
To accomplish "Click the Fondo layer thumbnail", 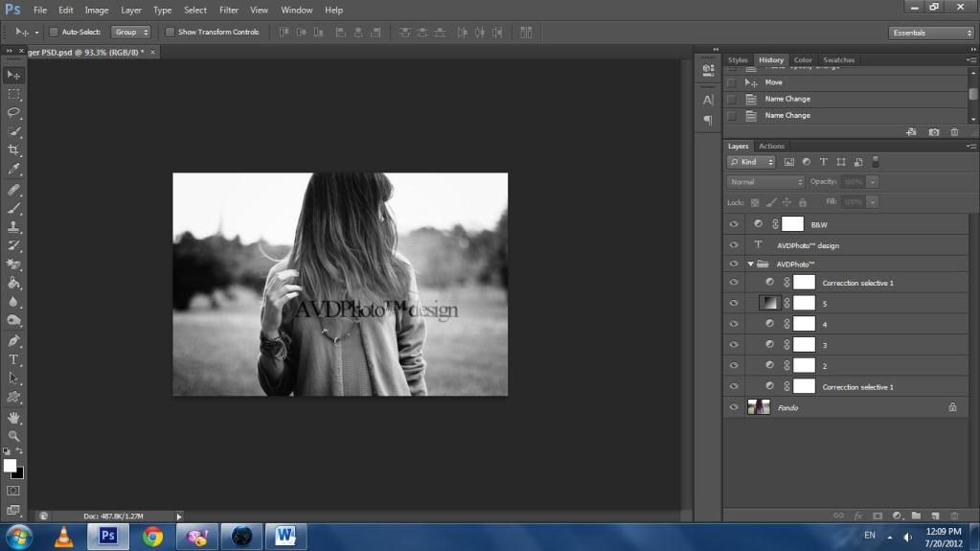I will tap(759, 407).
